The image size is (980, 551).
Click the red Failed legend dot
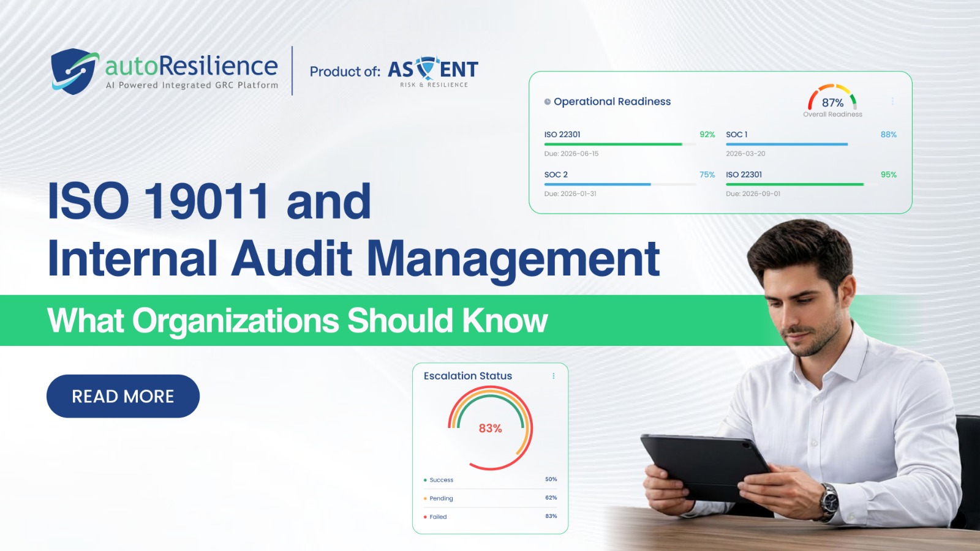coord(425,517)
